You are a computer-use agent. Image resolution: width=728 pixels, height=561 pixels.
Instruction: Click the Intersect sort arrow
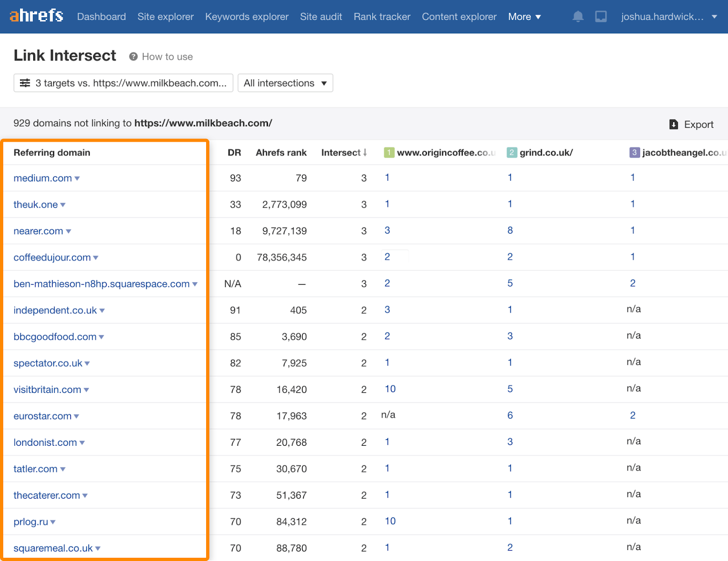365,153
